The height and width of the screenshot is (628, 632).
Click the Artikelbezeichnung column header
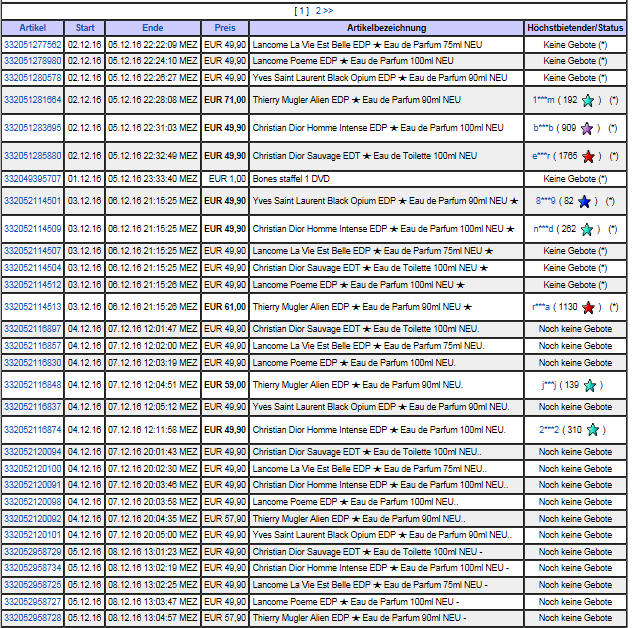coord(387,28)
